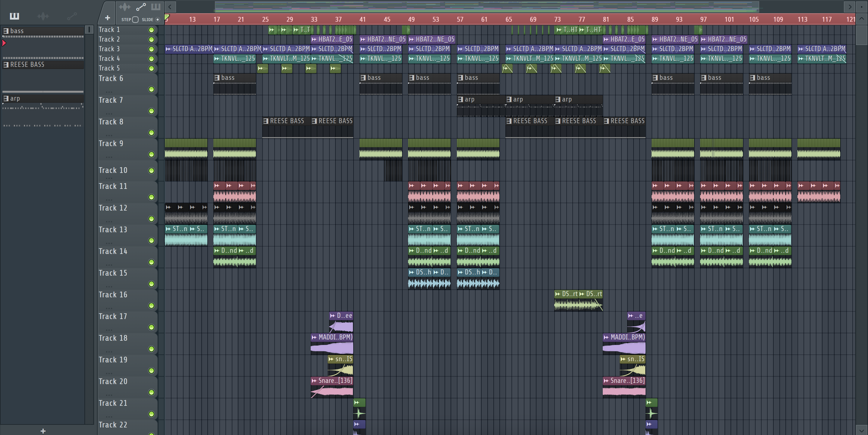This screenshot has height=435, width=868.
Task: Select the automation clip icon in playlist header
Action: (141, 7)
